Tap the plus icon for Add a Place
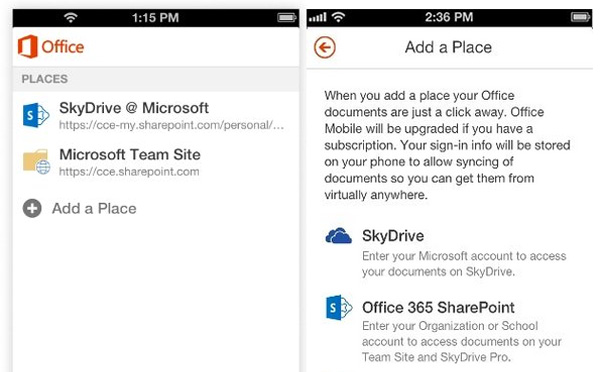Screen dimensions: 600x372 [32, 209]
